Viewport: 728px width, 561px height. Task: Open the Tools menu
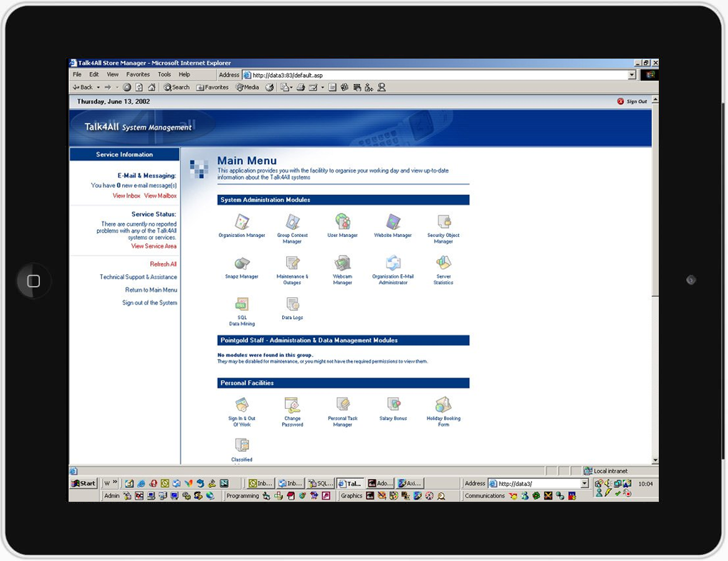pos(164,74)
